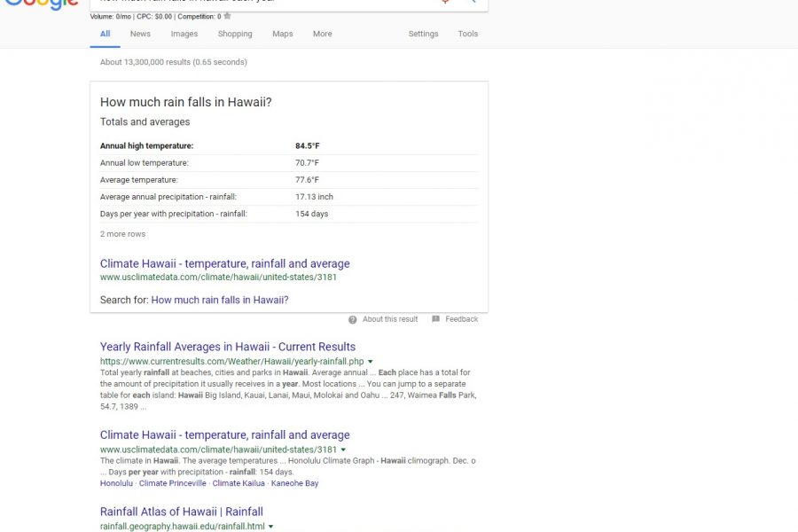Open the Honolulu sitelink

pyautogui.click(x=116, y=483)
